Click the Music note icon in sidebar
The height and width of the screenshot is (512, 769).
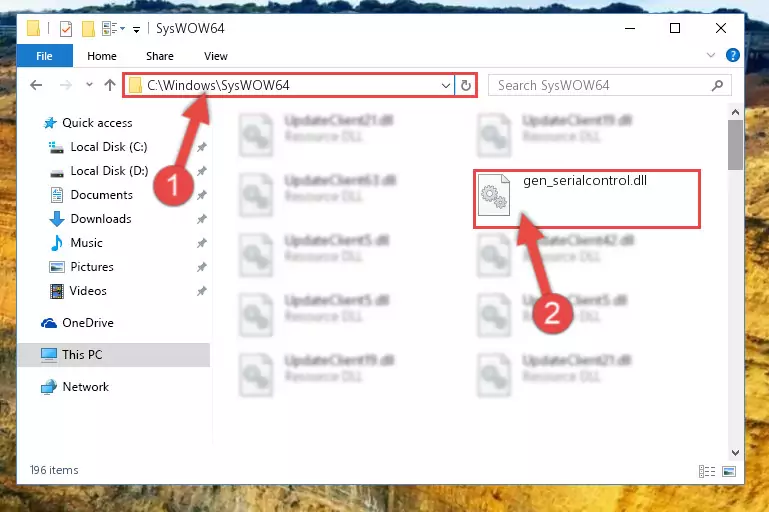pyautogui.click(x=57, y=243)
